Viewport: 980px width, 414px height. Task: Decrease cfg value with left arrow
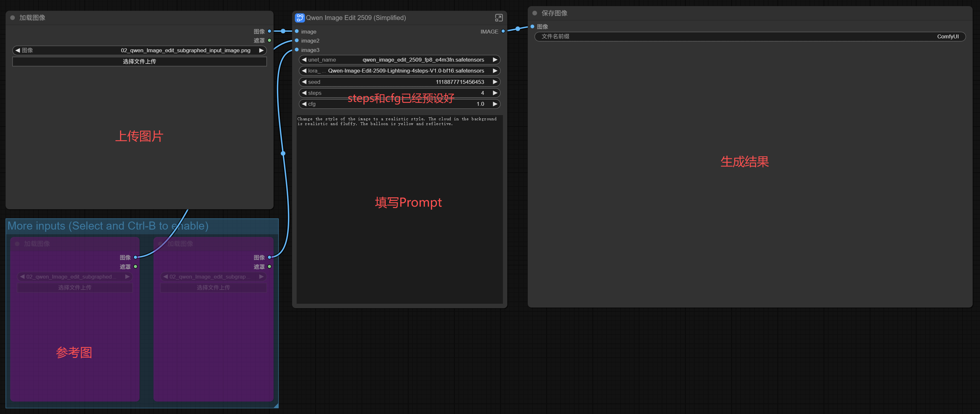click(x=304, y=104)
